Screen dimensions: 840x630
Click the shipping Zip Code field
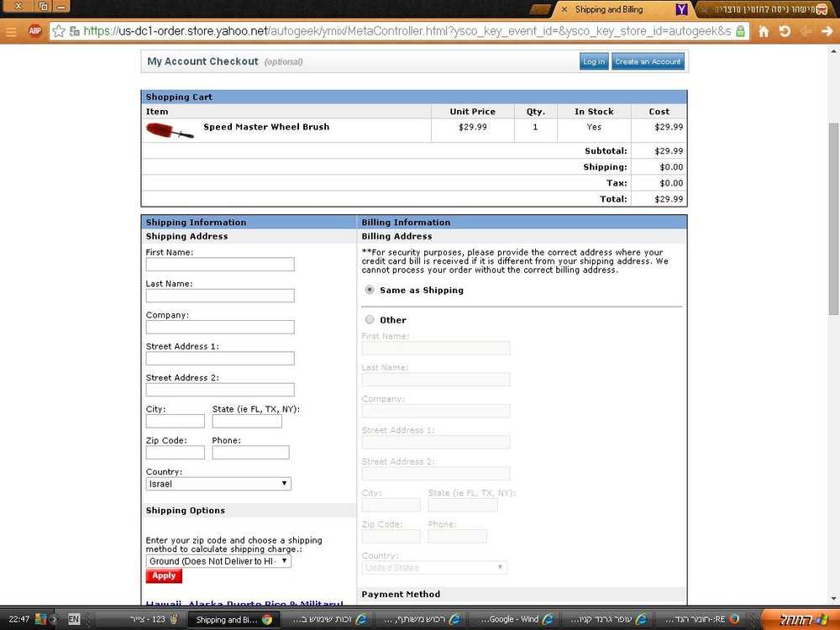(x=176, y=452)
